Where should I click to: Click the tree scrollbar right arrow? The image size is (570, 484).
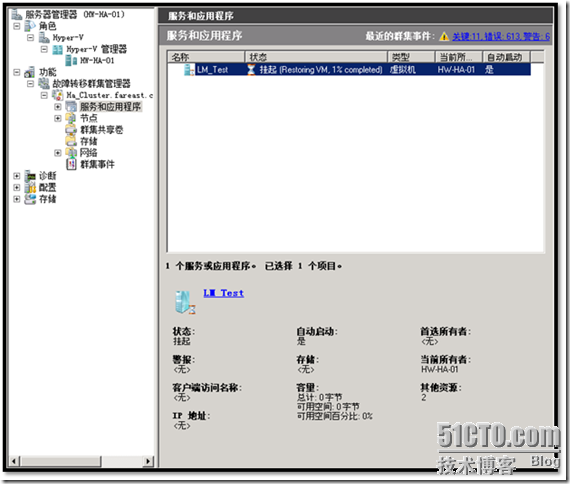point(148,461)
